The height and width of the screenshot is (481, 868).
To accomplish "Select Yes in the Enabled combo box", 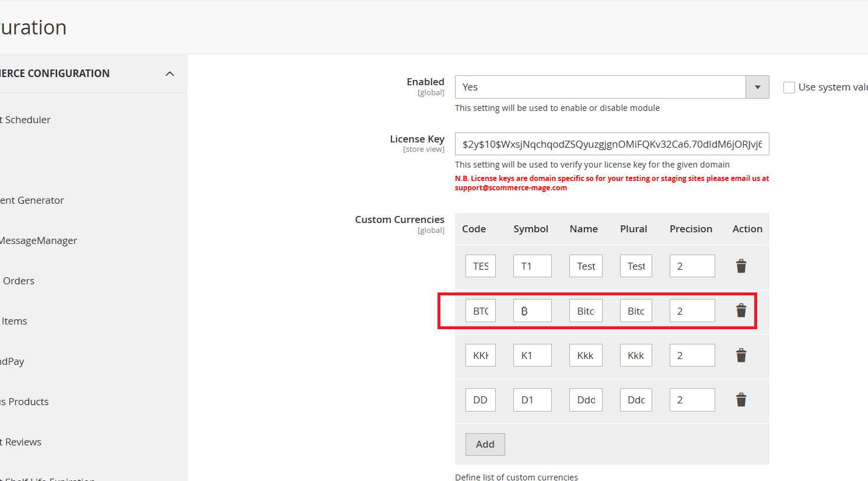I will click(600, 87).
